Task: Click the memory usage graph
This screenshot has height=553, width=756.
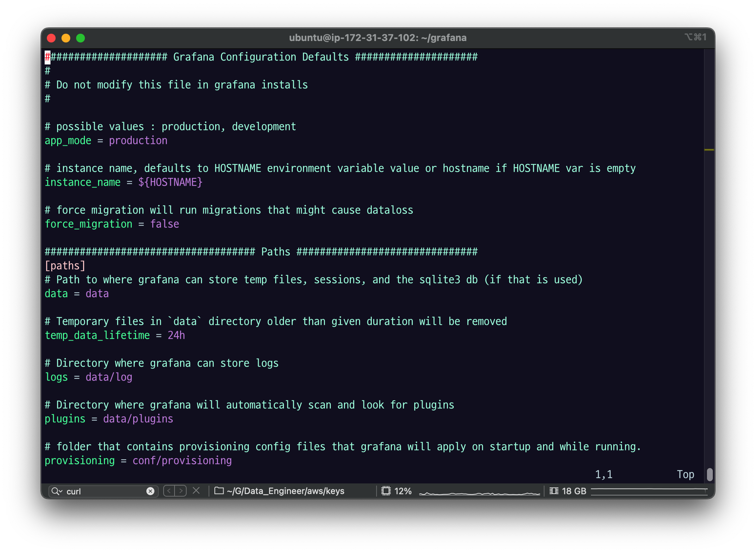Action: (649, 491)
